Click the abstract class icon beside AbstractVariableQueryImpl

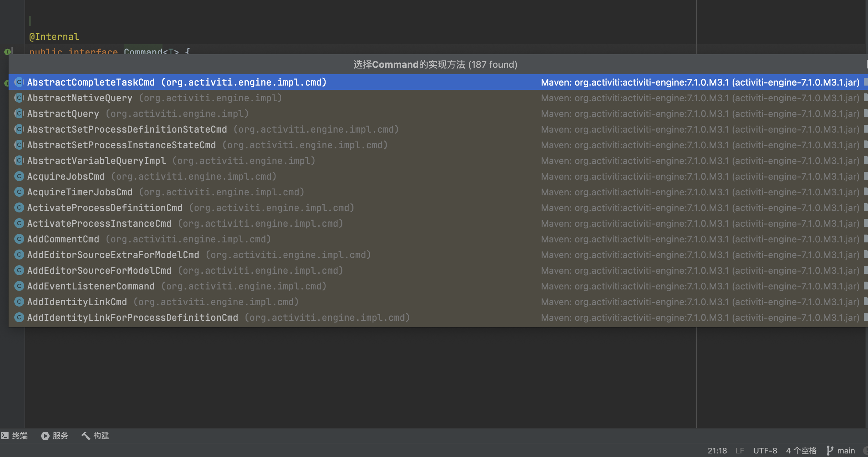click(x=19, y=160)
